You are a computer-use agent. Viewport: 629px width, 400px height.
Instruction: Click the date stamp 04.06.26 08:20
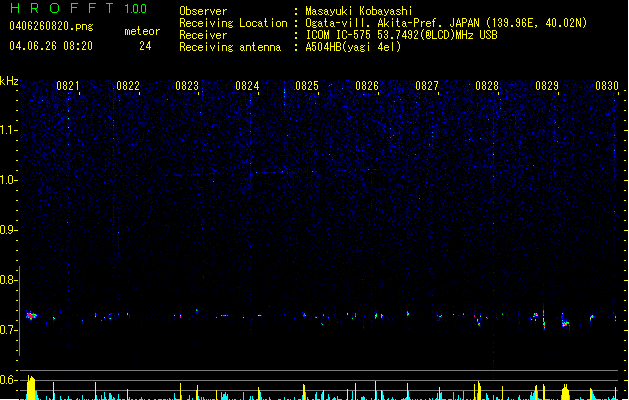click(51, 46)
